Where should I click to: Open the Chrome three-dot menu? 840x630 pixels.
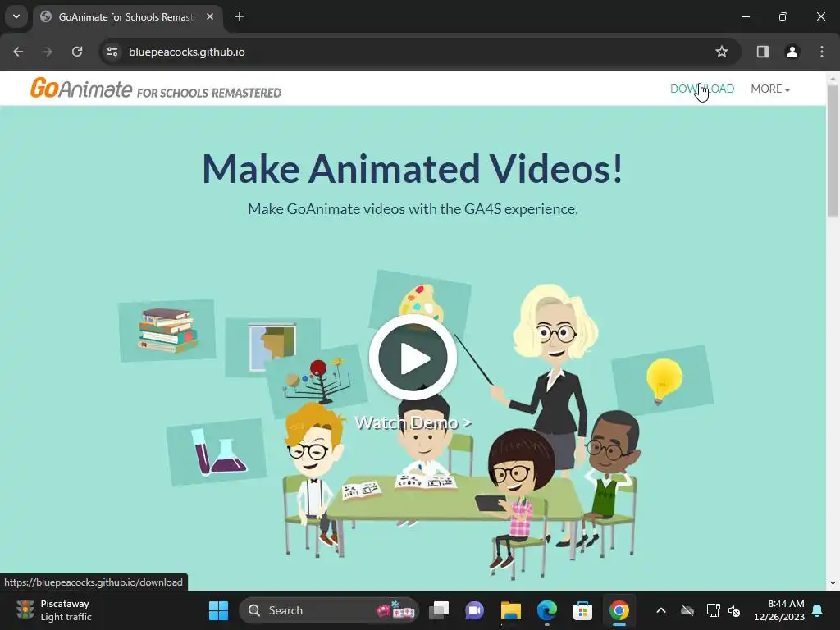click(822, 52)
